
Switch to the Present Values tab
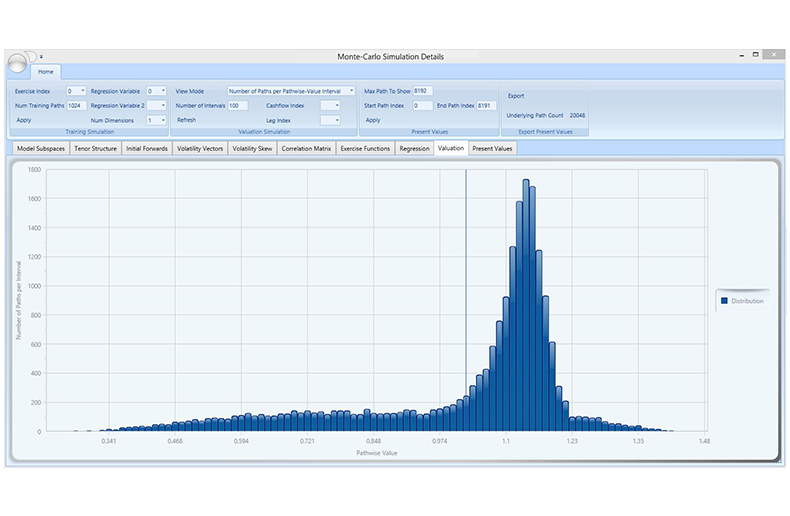[492, 149]
